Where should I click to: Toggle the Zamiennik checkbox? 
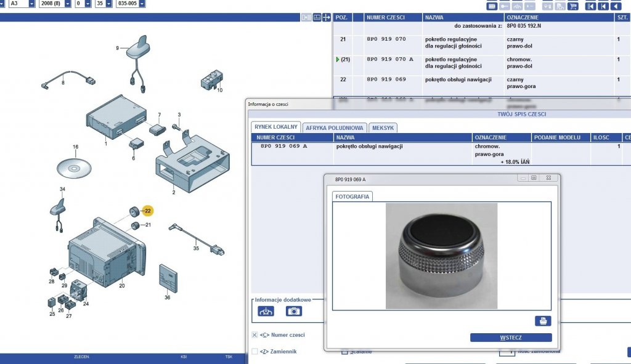(x=254, y=351)
